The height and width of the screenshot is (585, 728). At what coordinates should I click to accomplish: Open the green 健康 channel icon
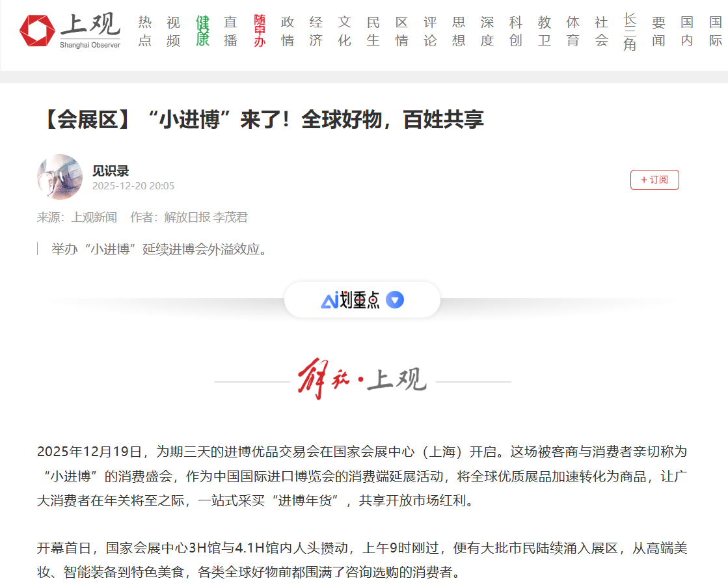[x=203, y=31]
